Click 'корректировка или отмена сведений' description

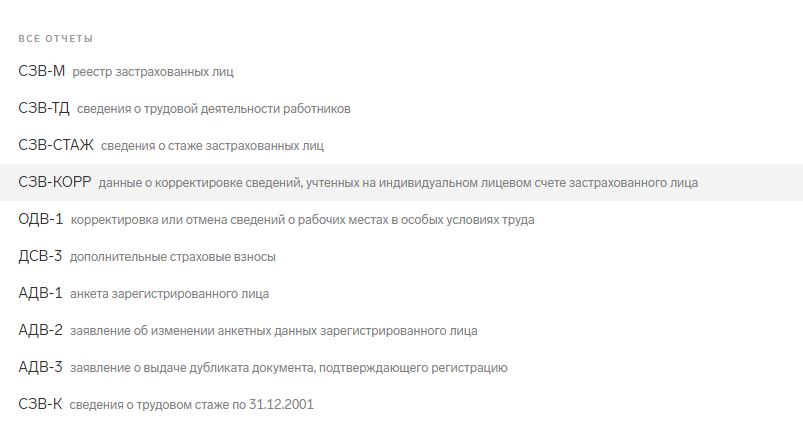pos(302,220)
